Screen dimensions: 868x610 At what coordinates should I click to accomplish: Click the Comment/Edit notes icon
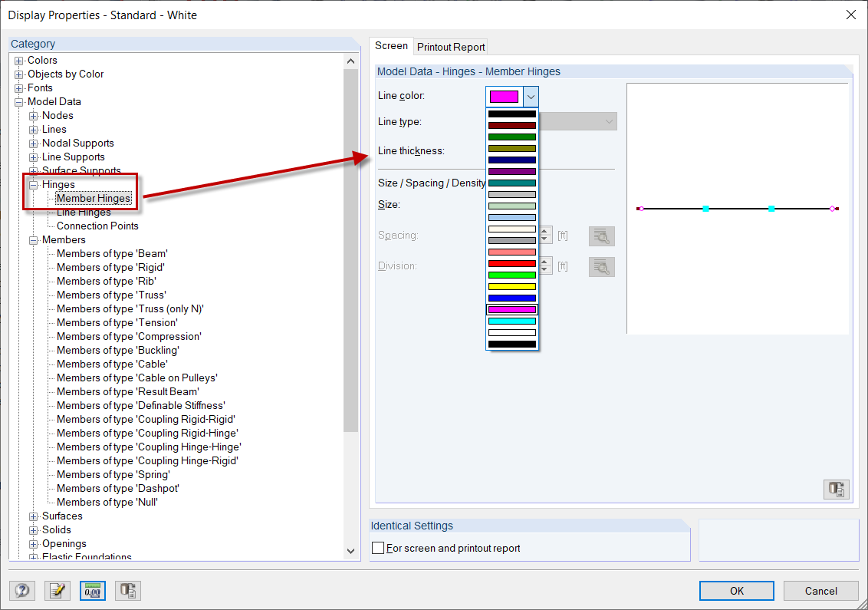pyautogui.click(x=57, y=591)
